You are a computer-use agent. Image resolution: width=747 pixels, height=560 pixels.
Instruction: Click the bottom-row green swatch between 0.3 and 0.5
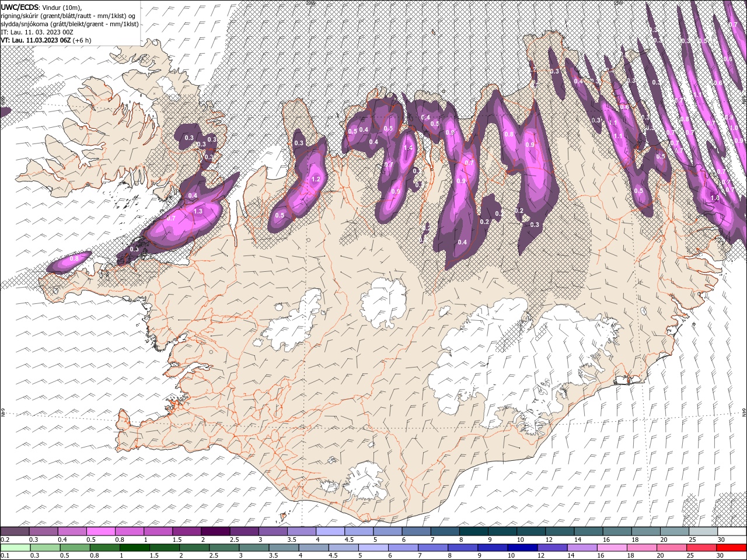click(x=45, y=547)
